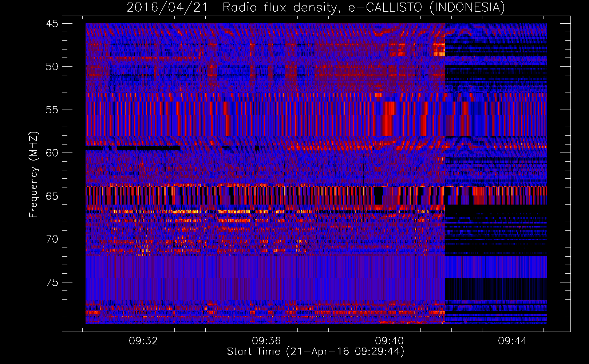Click the 09:32 time tick label
This screenshot has width=589, height=364.
[x=143, y=341]
